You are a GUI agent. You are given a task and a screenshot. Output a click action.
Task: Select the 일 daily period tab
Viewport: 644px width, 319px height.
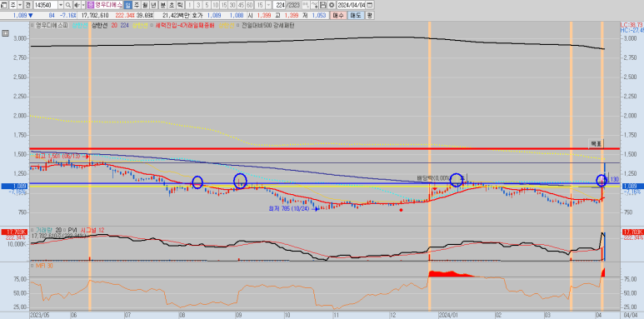click(127, 5)
